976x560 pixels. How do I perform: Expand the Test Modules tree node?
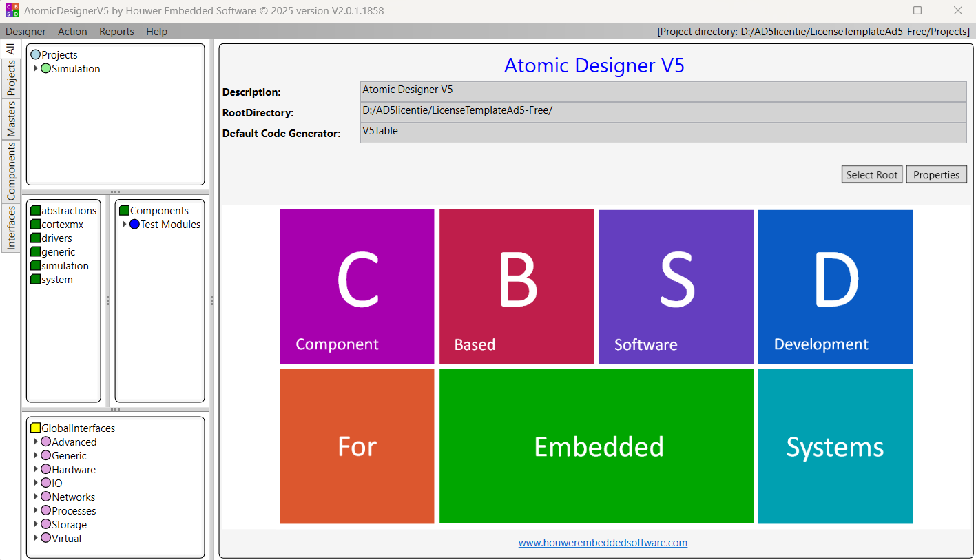(125, 225)
